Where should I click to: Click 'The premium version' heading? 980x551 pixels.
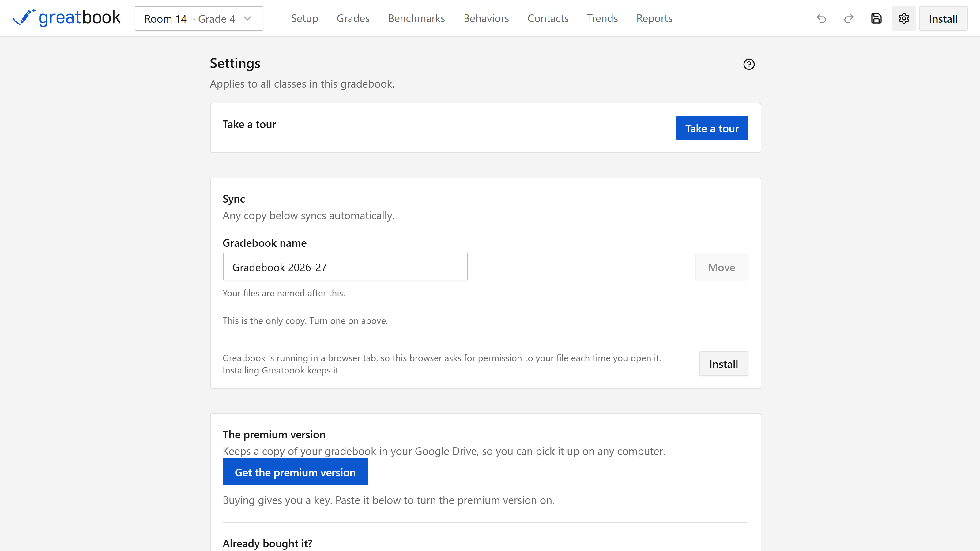click(274, 435)
